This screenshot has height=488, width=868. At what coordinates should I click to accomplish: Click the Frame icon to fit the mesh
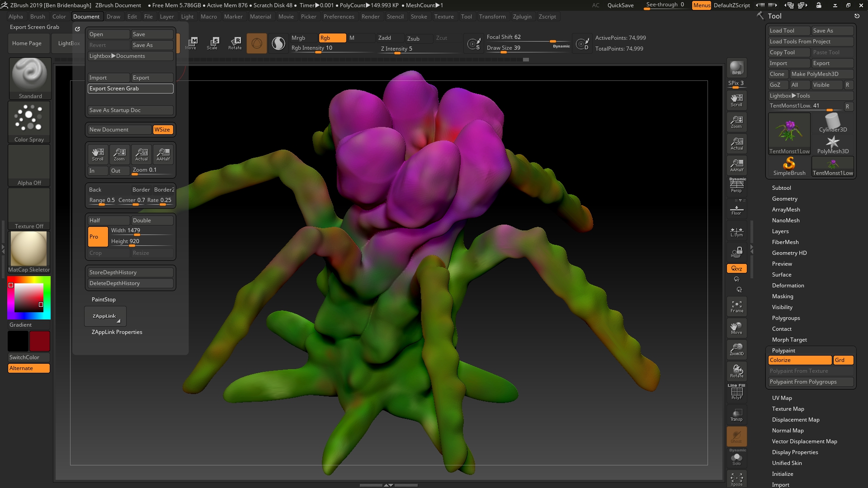(736, 306)
